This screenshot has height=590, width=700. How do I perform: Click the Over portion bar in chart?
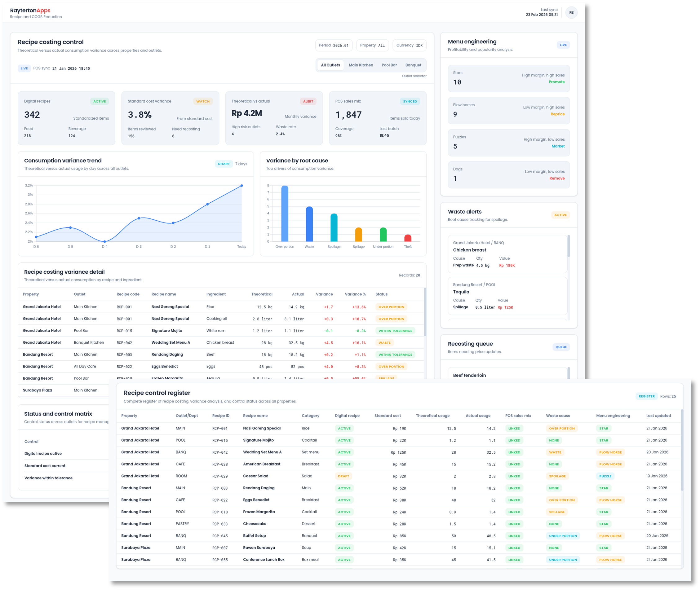pyautogui.click(x=284, y=214)
